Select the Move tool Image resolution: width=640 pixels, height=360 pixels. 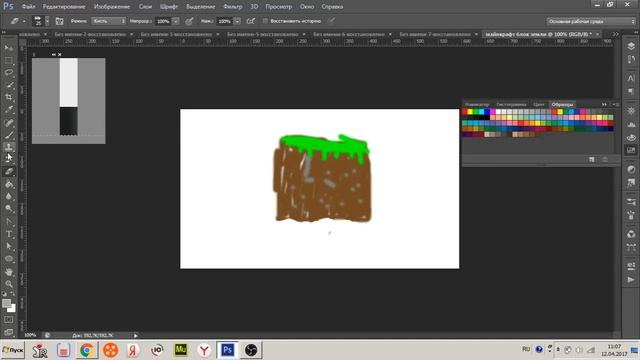(x=9, y=48)
